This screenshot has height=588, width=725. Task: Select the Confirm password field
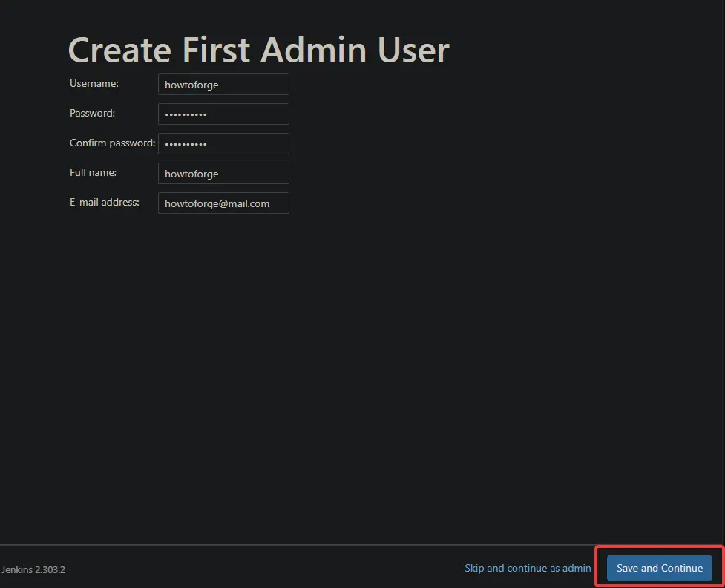(x=223, y=143)
